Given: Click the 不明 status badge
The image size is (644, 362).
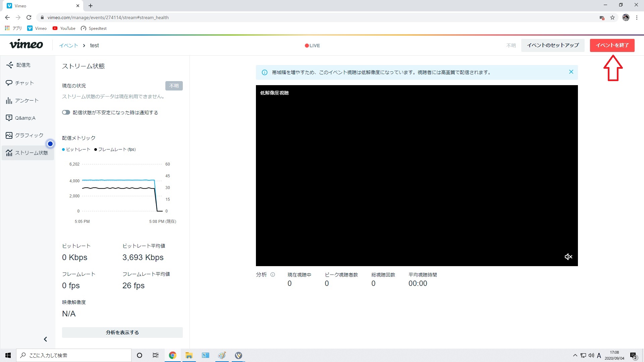Looking at the screenshot, I should coord(174,86).
